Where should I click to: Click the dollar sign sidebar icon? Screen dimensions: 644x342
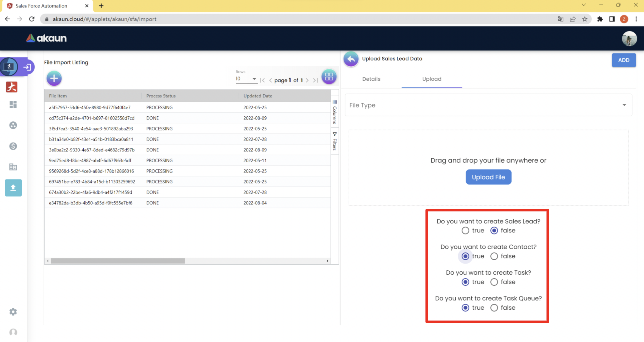point(13,146)
